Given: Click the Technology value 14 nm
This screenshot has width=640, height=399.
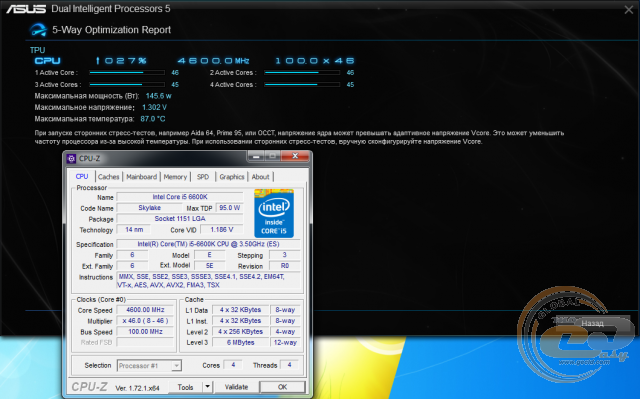Looking at the screenshot, I should click(x=134, y=230).
